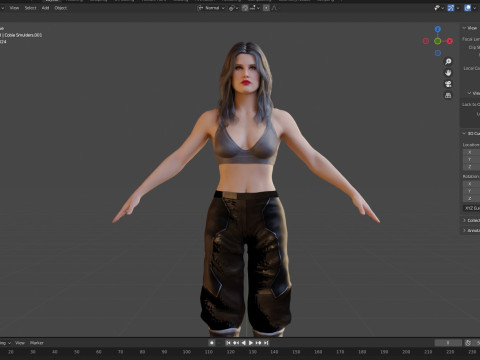Click frame 150 on timeline ruler
The height and width of the screenshot is (360, 480).
(x=296, y=352)
